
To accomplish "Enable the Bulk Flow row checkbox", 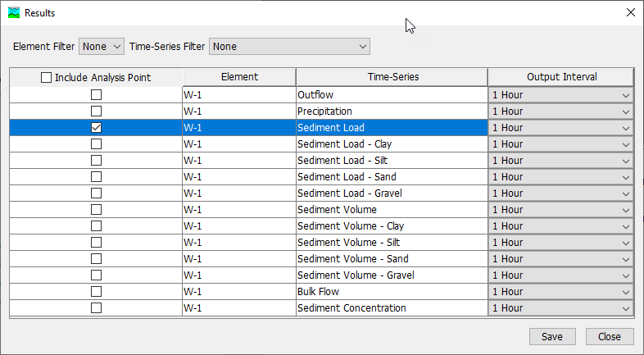I will [x=96, y=292].
